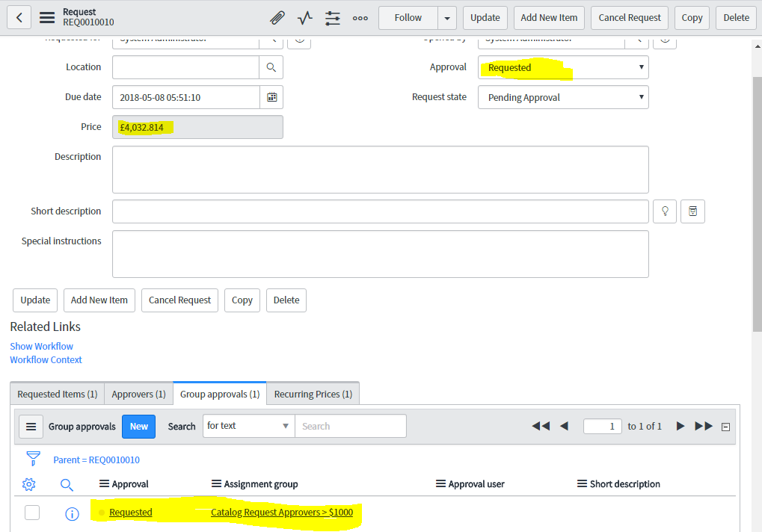Attach a file using the paperclip icon
This screenshot has width=762, height=532.
pos(277,17)
